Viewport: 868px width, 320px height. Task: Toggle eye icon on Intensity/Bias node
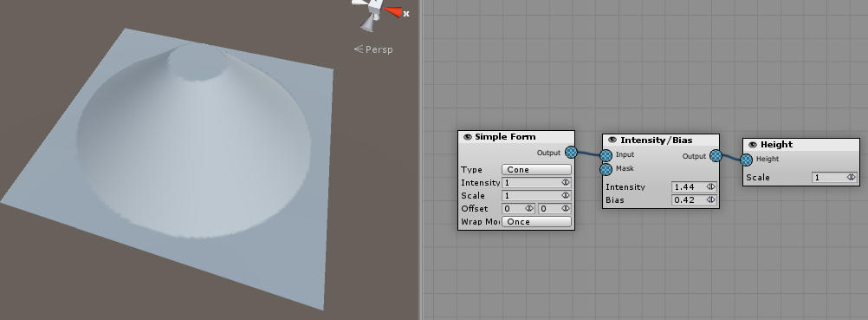(612, 140)
